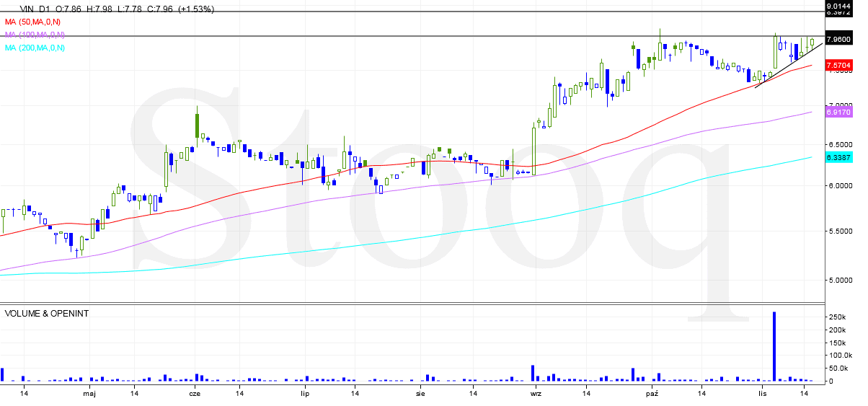The image size is (868, 406).
Task: Click the purple 6.9170 price tag
Action: tap(839, 112)
